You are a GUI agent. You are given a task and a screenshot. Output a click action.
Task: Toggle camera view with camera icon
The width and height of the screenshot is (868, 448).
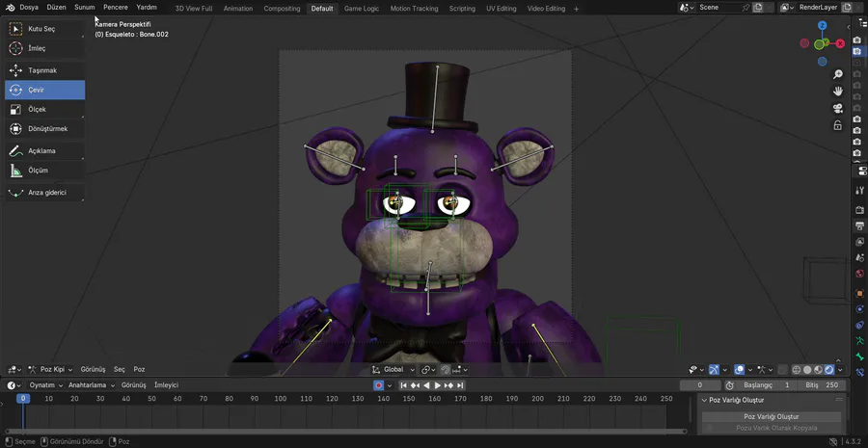coord(838,109)
